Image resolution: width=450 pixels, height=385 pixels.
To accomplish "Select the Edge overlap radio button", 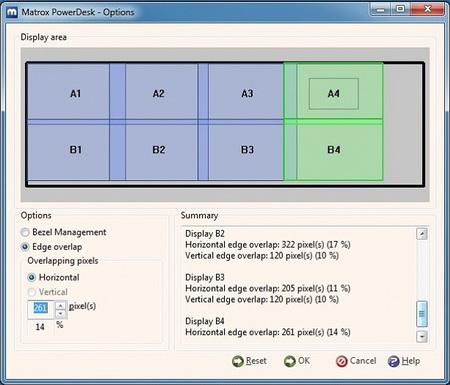I will pos(25,247).
